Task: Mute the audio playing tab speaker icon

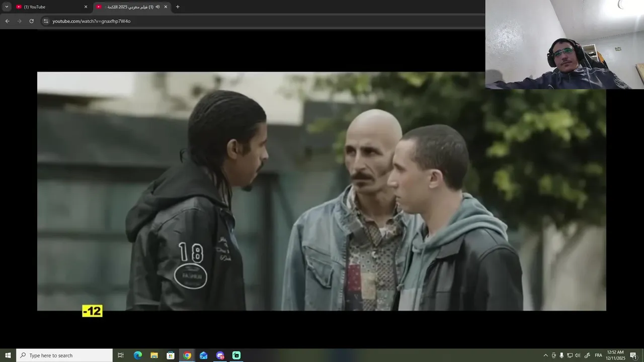Action: [157, 7]
